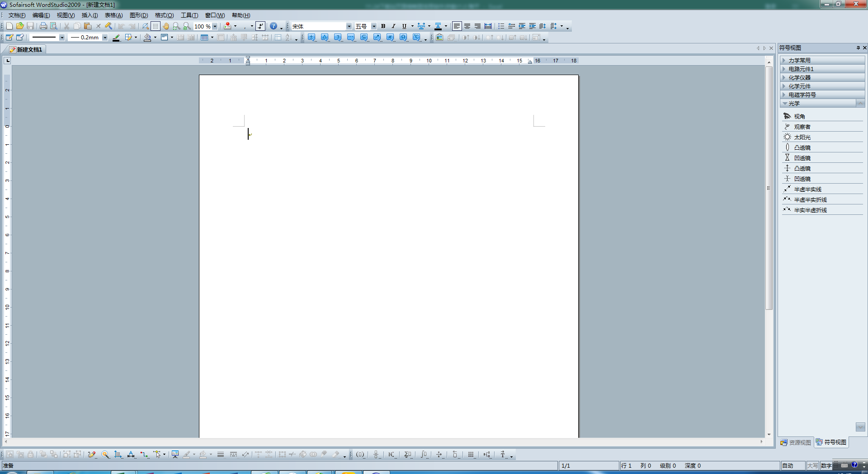Image resolution: width=868 pixels, height=474 pixels.
Task: Open the zoom percentage dropdown
Action: click(215, 26)
